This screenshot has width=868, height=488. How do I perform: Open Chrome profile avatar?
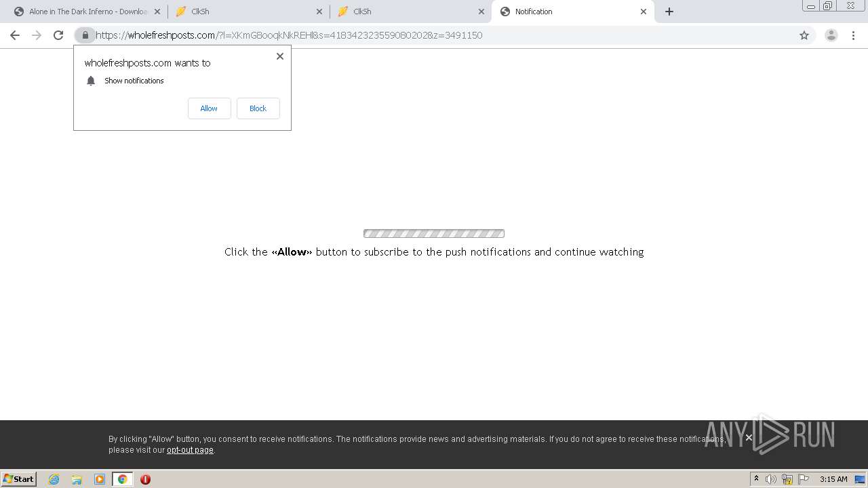tap(831, 35)
